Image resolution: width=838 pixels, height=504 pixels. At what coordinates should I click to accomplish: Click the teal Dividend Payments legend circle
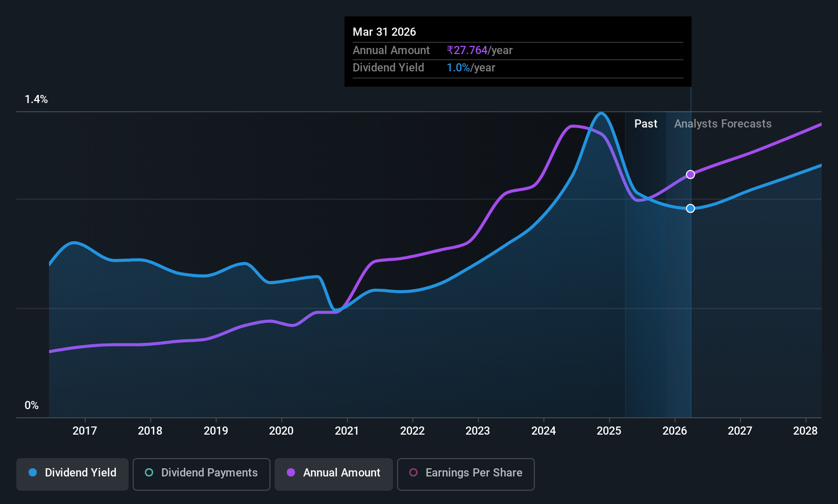coord(149,472)
